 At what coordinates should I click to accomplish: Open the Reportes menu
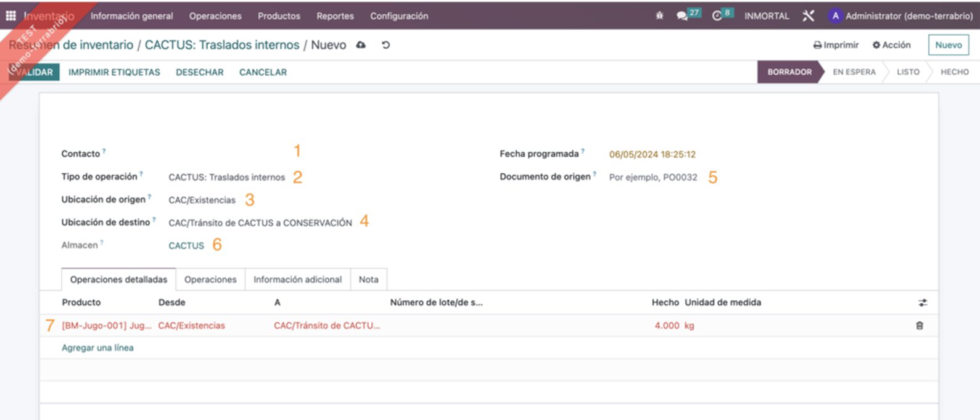click(335, 16)
